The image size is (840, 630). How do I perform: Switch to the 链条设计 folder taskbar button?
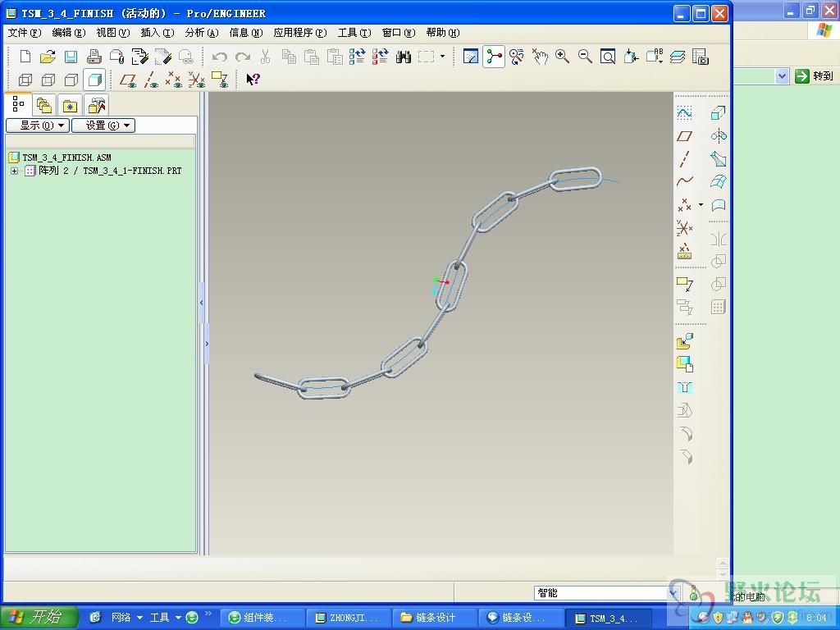433,618
